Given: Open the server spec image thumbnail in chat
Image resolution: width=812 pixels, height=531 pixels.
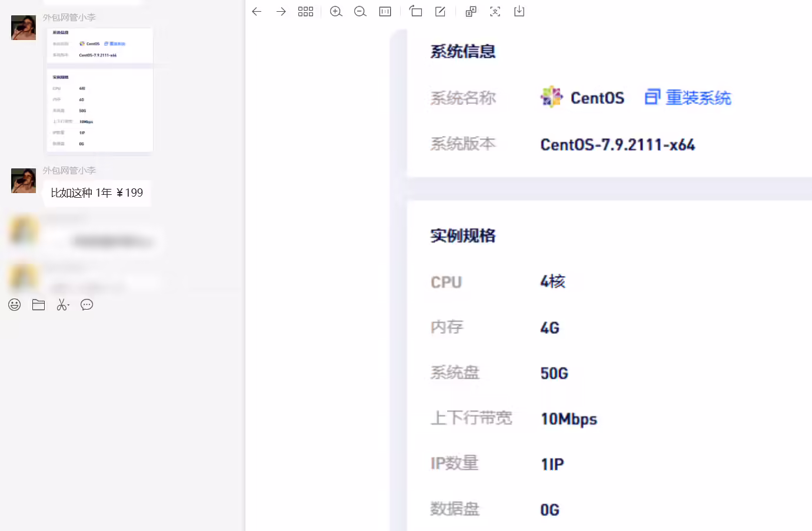Looking at the screenshot, I should pyautogui.click(x=100, y=89).
